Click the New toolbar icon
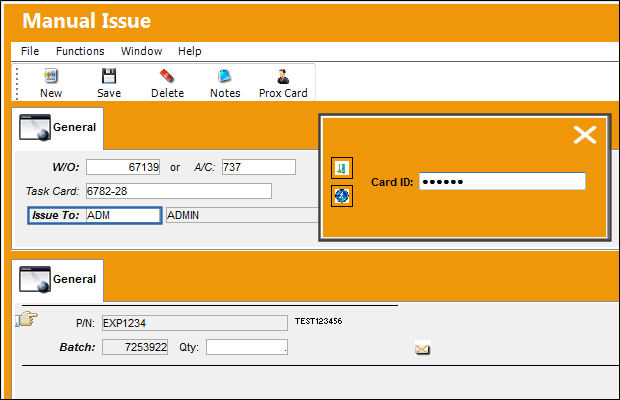 click(x=51, y=76)
